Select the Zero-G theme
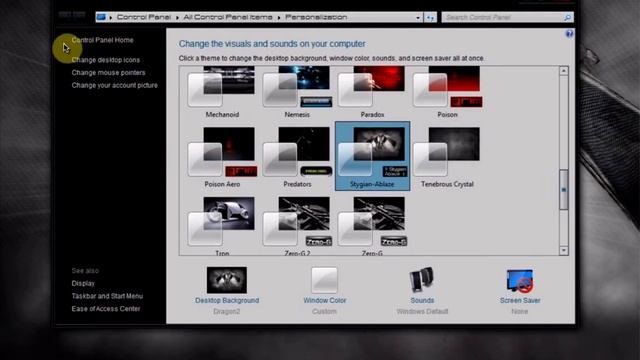 (372, 225)
